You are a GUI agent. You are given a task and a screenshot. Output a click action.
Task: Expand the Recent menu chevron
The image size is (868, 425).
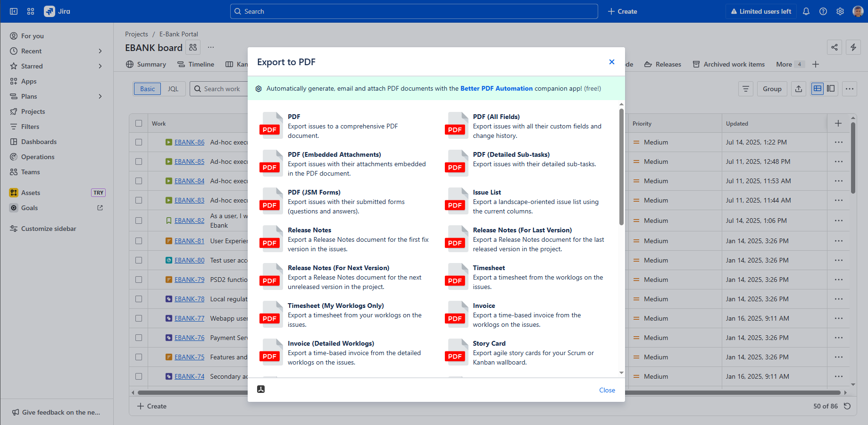[100, 51]
